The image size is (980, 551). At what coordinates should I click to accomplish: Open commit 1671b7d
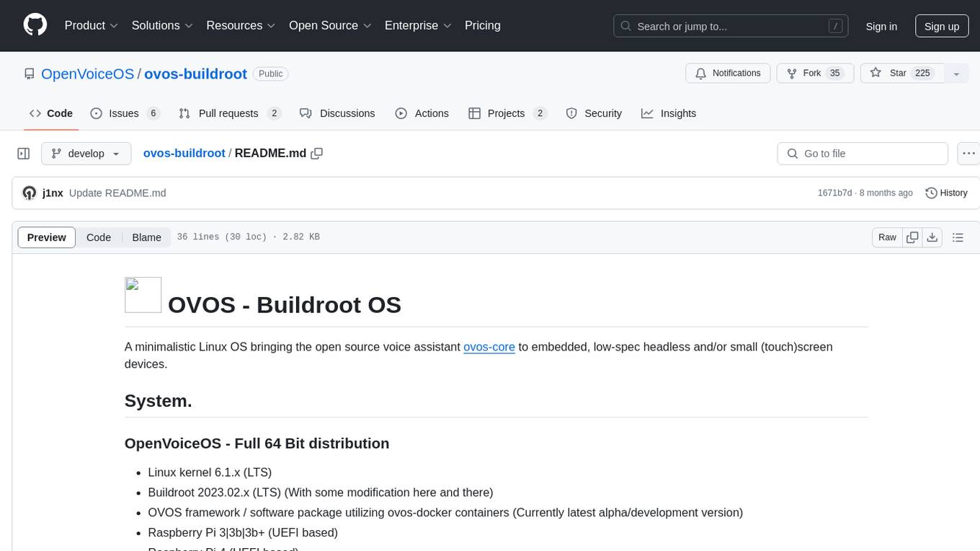pyautogui.click(x=834, y=193)
